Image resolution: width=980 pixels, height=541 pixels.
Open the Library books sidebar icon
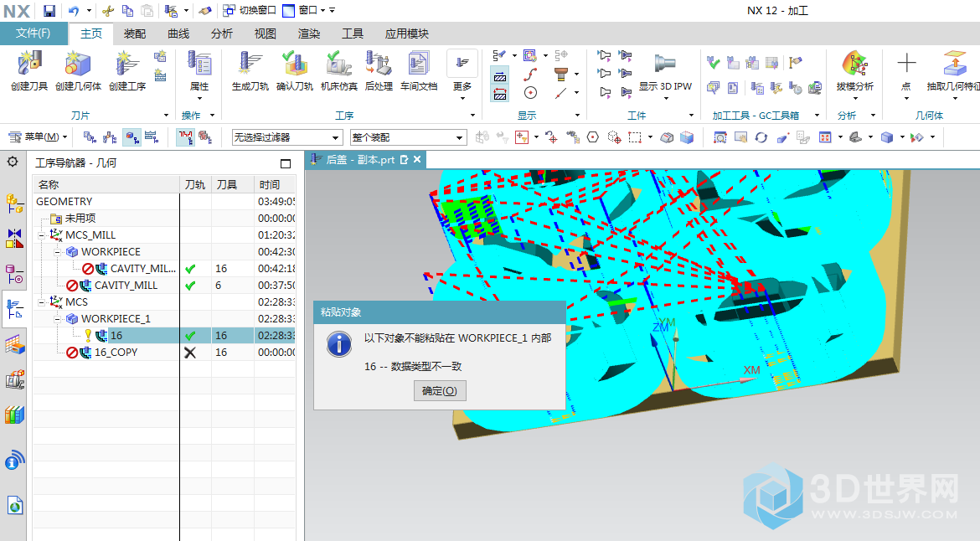(x=14, y=415)
